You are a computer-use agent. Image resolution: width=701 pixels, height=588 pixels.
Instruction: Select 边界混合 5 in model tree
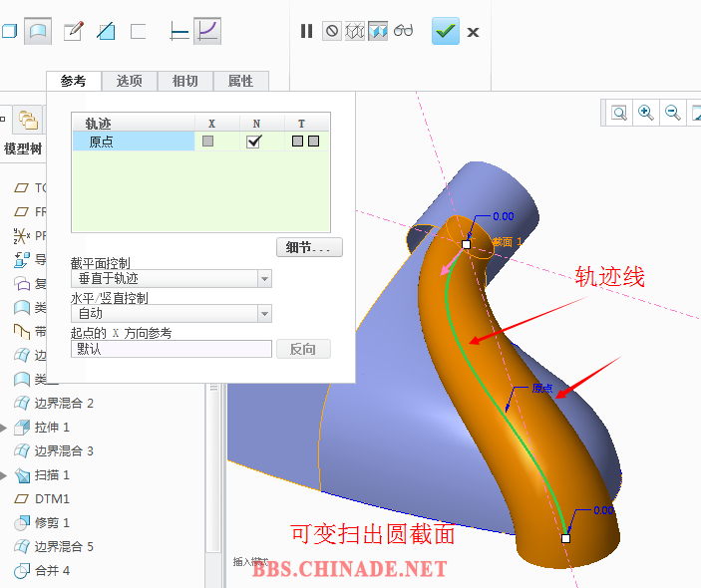64,546
